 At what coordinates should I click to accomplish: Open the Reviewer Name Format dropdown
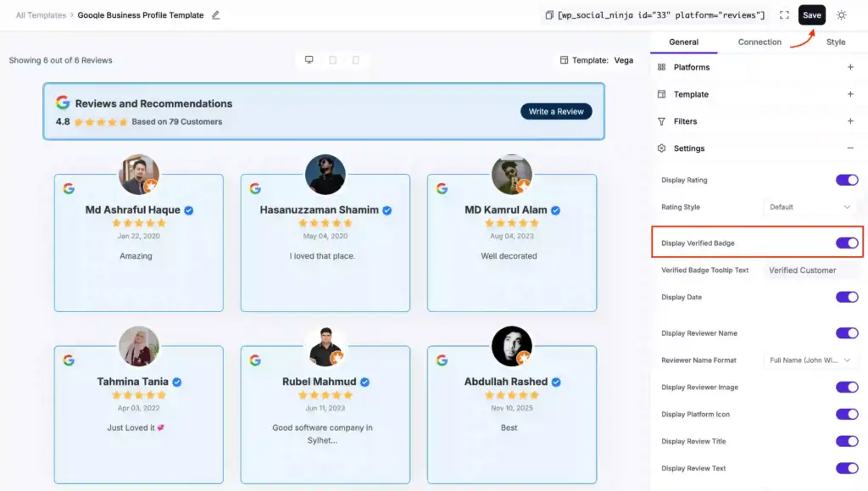810,360
